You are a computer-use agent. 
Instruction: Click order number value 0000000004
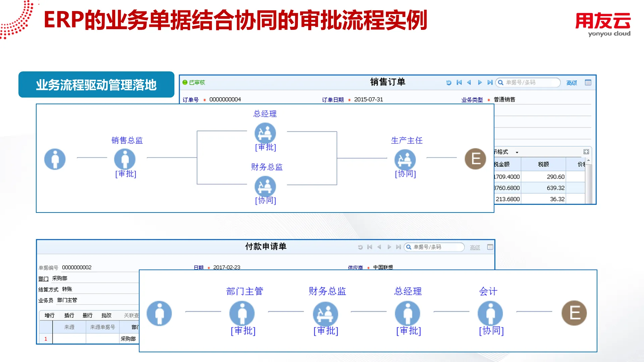pos(225,100)
